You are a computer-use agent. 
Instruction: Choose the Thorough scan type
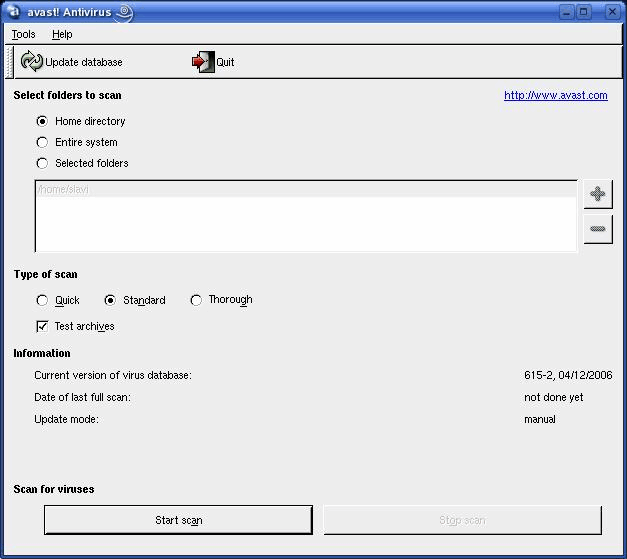[x=196, y=300]
